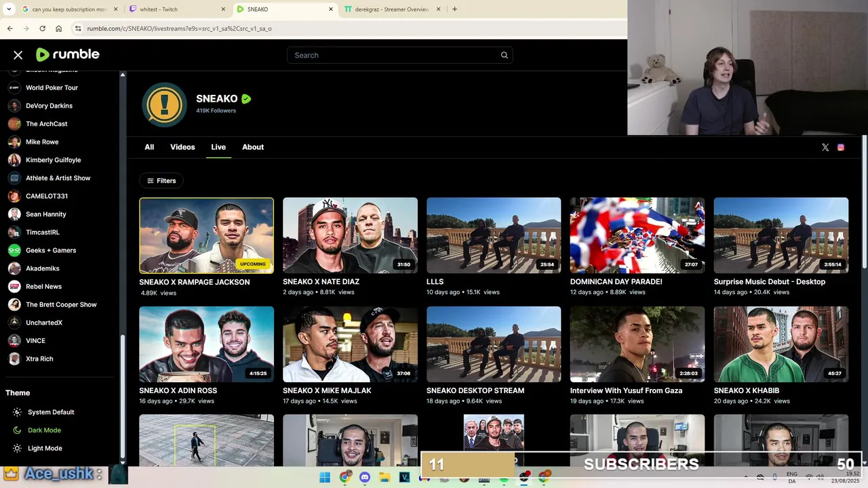Open a new browser tab
Viewport: 868px width, 488px height.
[454, 9]
